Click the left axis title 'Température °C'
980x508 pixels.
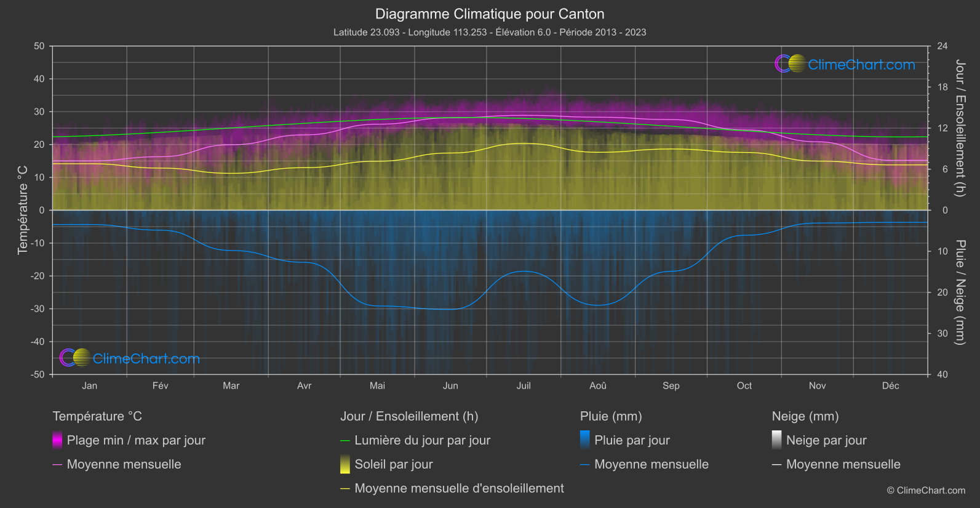pos(23,210)
